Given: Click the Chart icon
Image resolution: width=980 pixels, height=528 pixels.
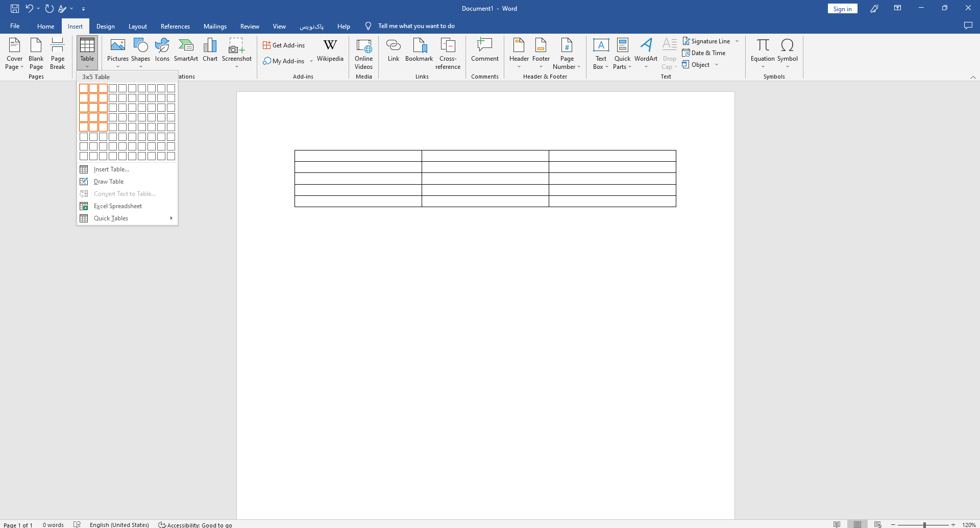Looking at the screenshot, I should click(210, 51).
